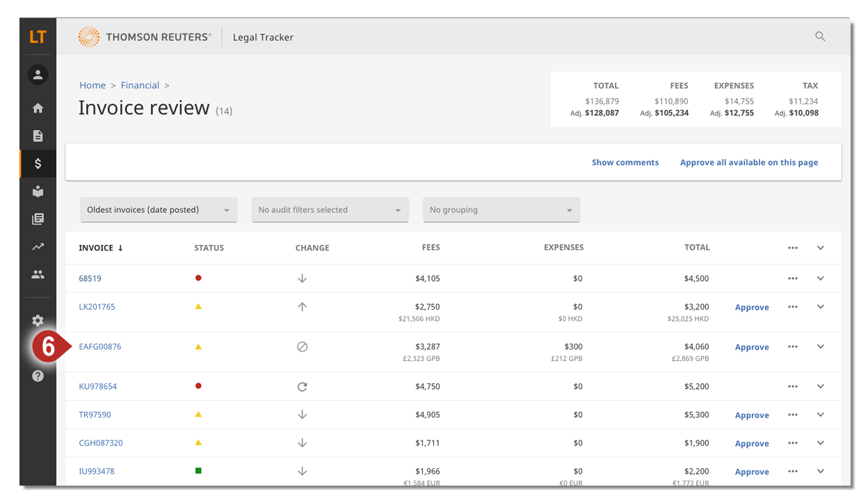
Task: Open settings gear icon in sidebar
Action: pos(38,321)
